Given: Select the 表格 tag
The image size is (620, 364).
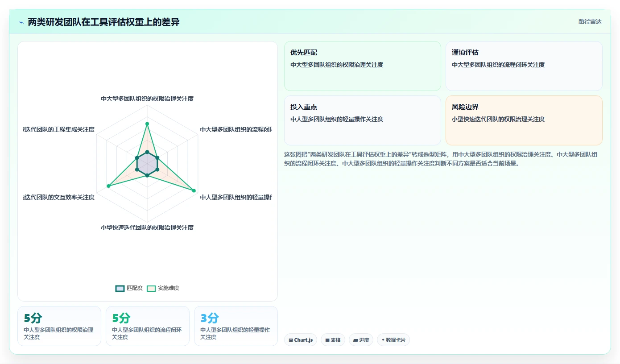Looking at the screenshot, I should (x=333, y=340).
